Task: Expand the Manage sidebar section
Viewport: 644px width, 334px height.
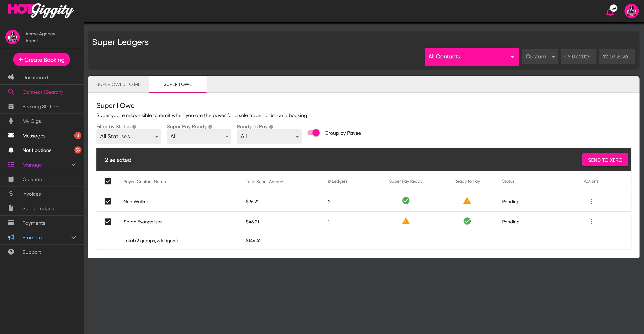Action: point(42,165)
